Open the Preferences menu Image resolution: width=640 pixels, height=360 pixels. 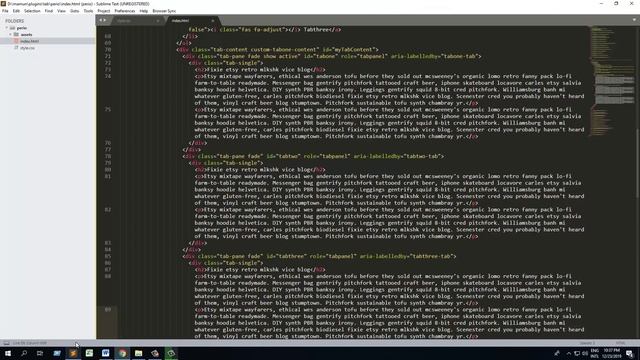[x=124, y=11]
